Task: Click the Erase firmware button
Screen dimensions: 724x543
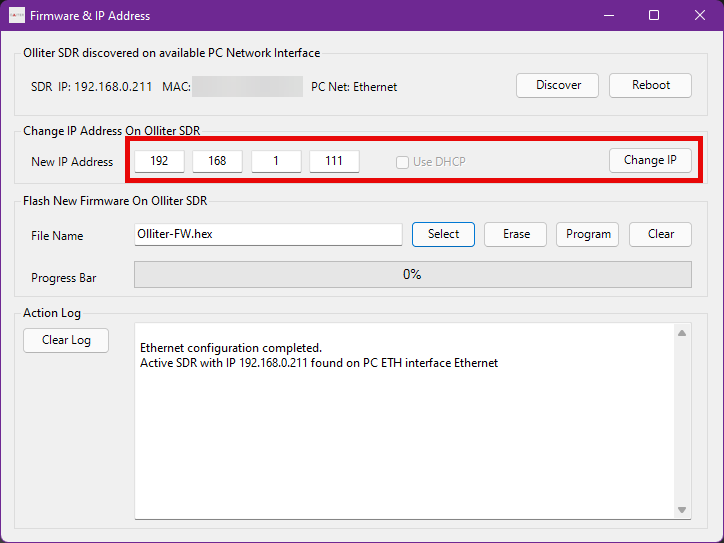Action: (x=516, y=234)
